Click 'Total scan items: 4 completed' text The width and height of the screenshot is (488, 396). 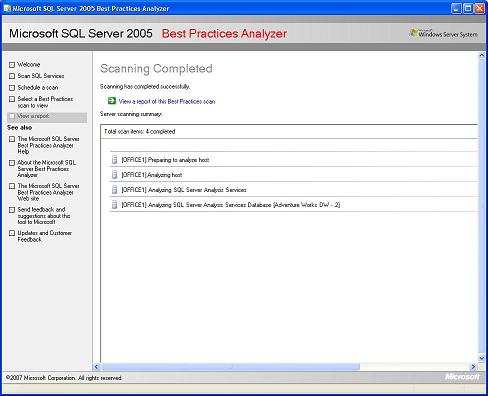[x=140, y=132]
